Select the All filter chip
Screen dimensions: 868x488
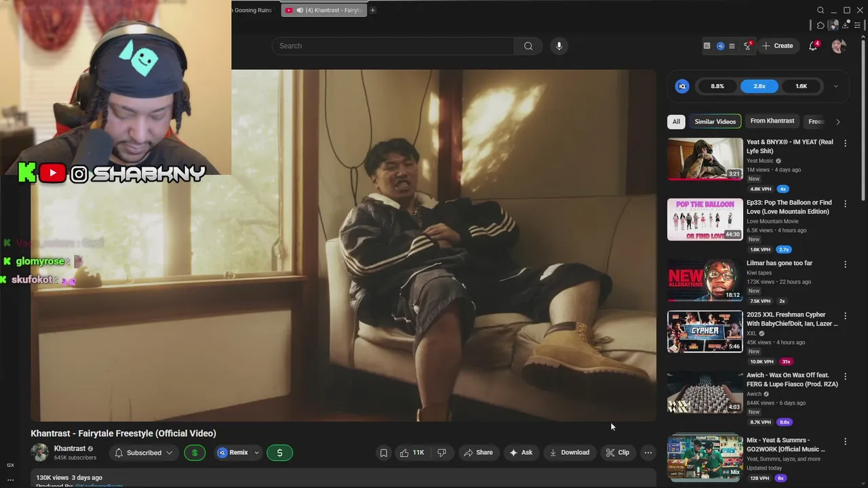[676, 122]
